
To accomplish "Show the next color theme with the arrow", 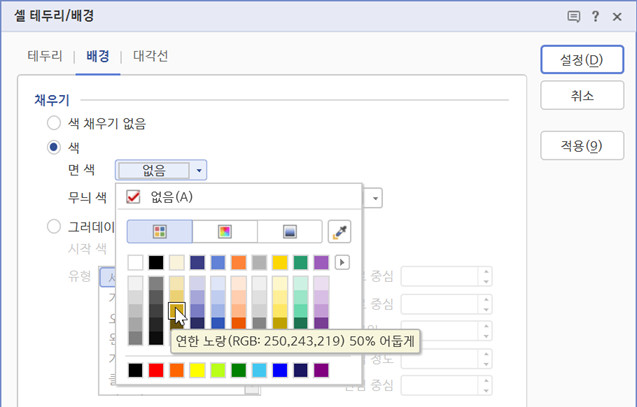I will [342, 262].
